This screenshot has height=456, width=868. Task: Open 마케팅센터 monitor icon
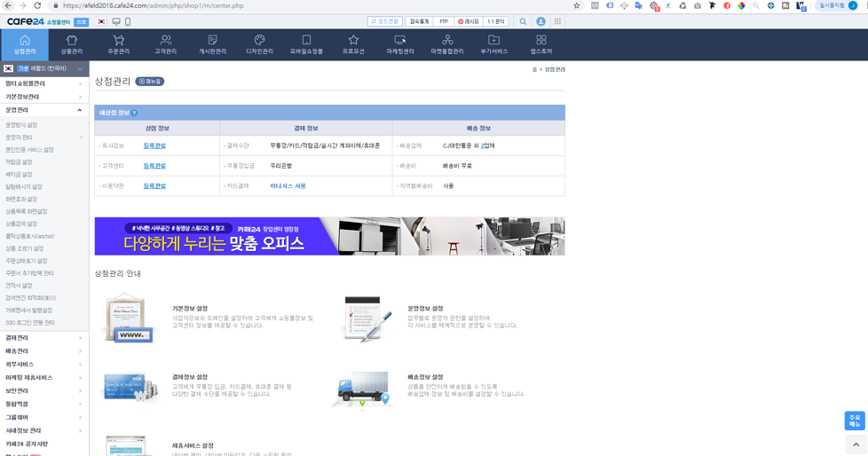click(x=400, y=44)
